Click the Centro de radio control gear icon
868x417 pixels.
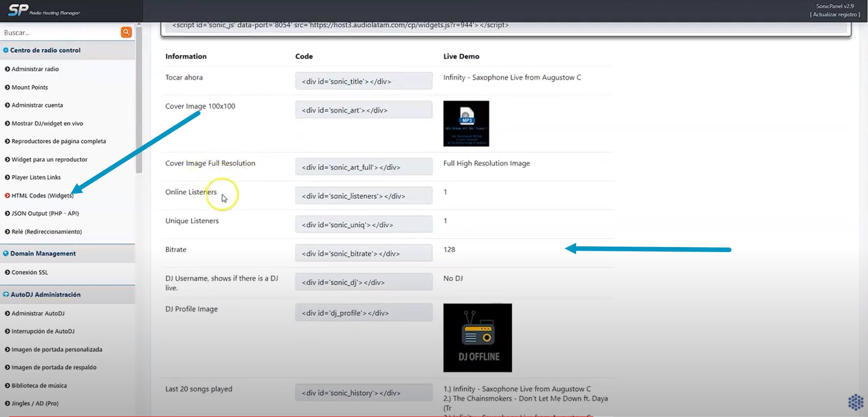(6, 50)
